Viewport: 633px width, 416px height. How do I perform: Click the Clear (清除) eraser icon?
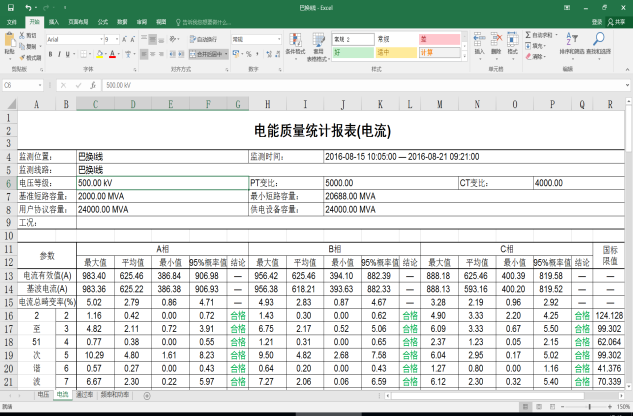(x=528, y=57)
